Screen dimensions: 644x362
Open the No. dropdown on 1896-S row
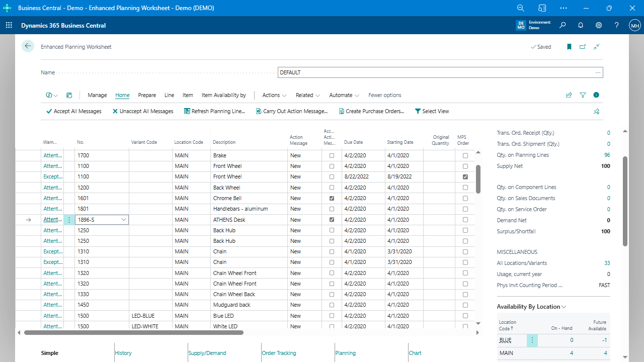(123, 220)
